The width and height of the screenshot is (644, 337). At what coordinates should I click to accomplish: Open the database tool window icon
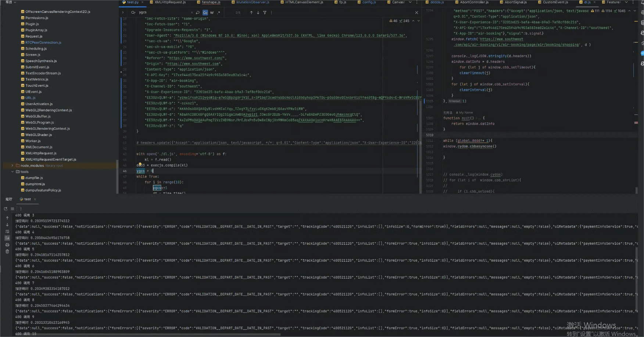pyautogui.click(x=642, y=22)
